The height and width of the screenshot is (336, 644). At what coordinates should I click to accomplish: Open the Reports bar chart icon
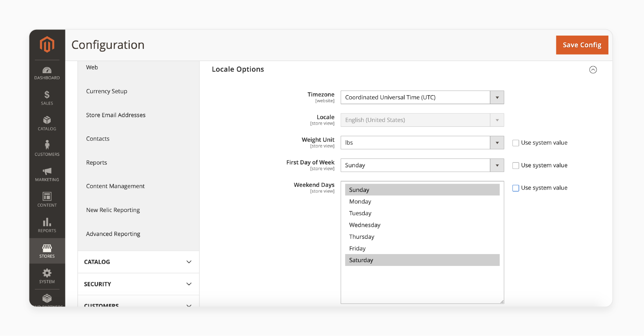coord(47,222)
